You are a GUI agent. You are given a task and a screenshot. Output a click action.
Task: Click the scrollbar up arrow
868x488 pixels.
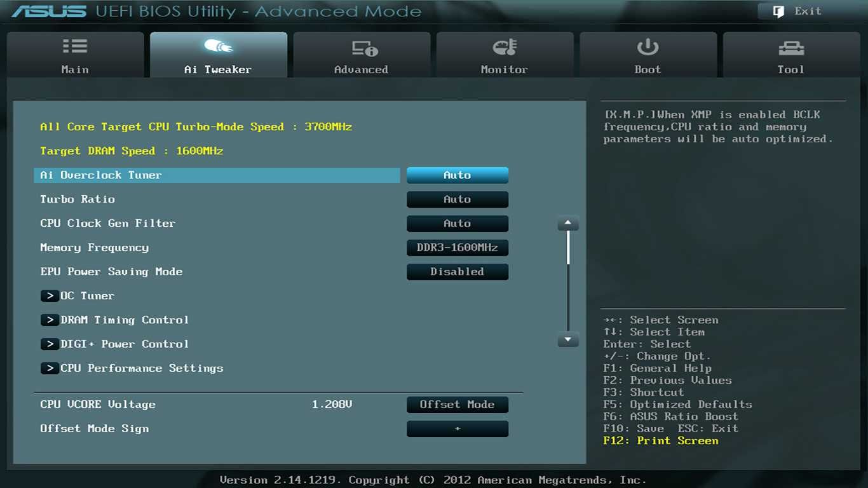click(x=568, y=224)
